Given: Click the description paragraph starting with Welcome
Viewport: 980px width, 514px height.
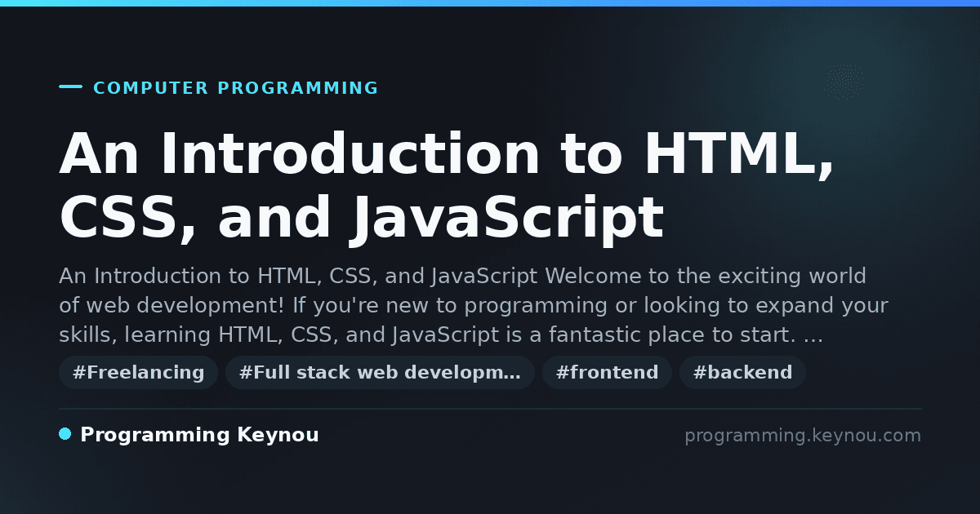Looking at the screenshot, I should (x=474, y=306).
